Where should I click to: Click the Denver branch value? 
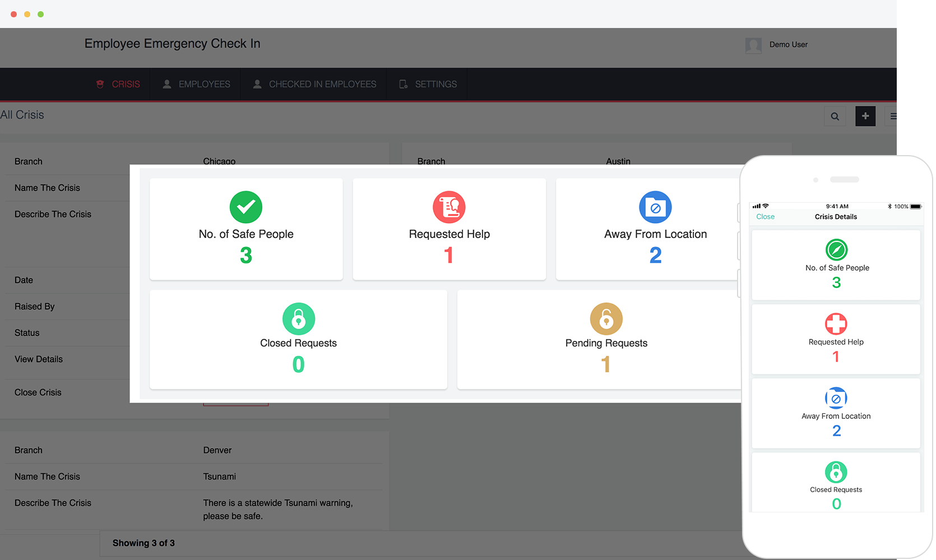coord(217,450)
